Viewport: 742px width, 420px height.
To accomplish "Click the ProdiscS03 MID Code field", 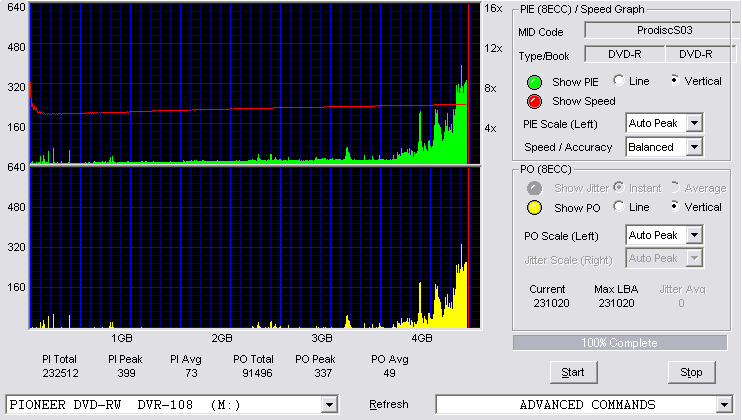I will [662, 30].
